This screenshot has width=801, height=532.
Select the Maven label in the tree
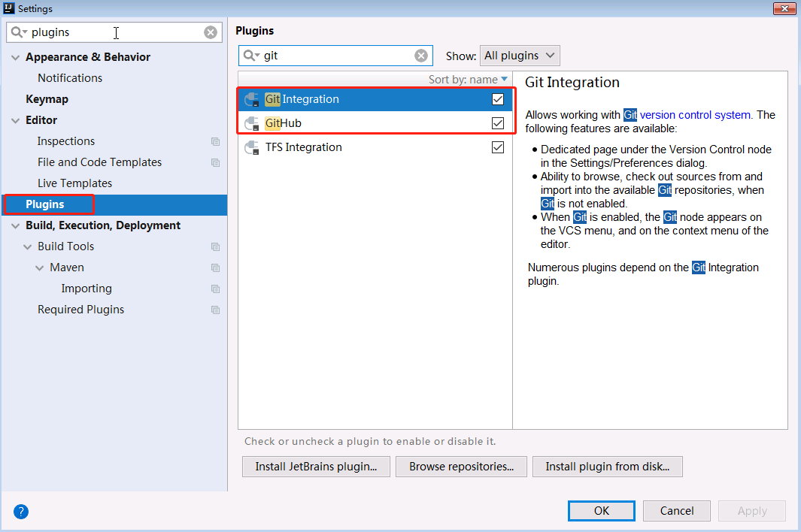coord(67,268)
